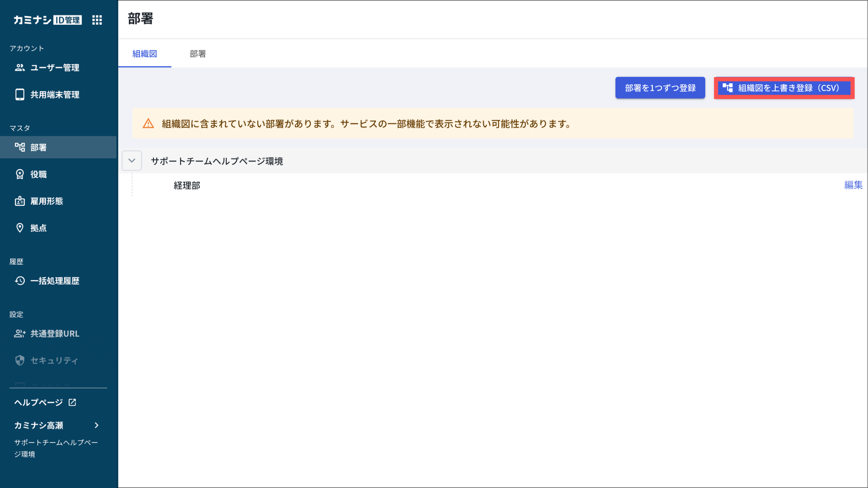
Task: Click the 雇用形態 ID card icon
Action: (x=19, y=201)
